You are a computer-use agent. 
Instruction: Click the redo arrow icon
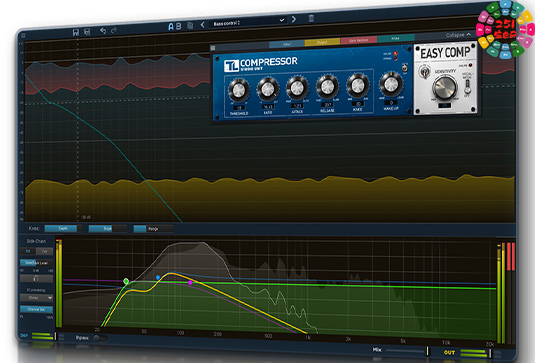point(114,30)
